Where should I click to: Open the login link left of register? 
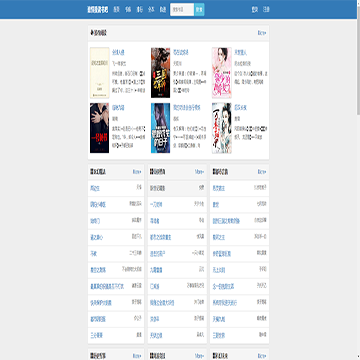click(x=255, y=10)
